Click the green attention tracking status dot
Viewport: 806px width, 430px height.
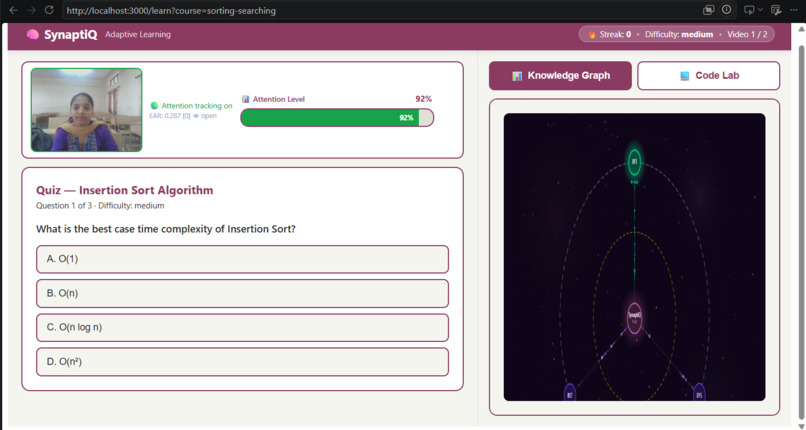154,105
